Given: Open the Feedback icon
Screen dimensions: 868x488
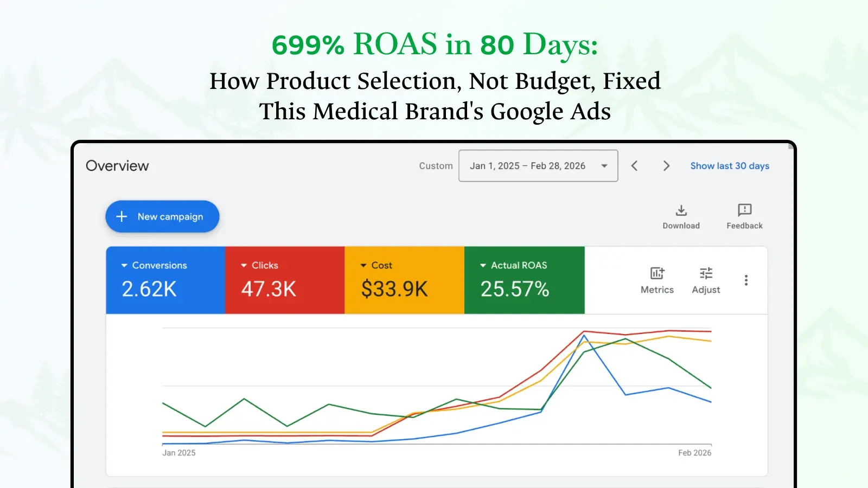Looking at the screenshot, I should click(744, 210).
